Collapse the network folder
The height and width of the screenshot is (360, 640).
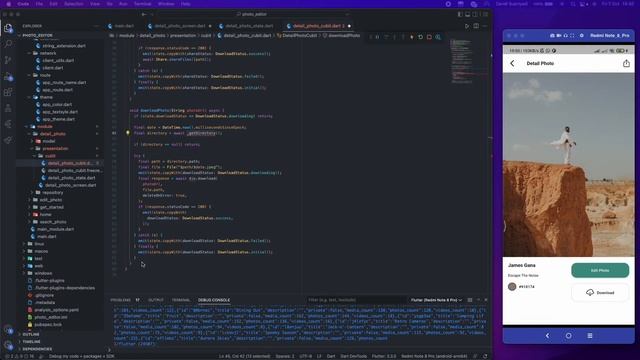[x=48, y=53]
